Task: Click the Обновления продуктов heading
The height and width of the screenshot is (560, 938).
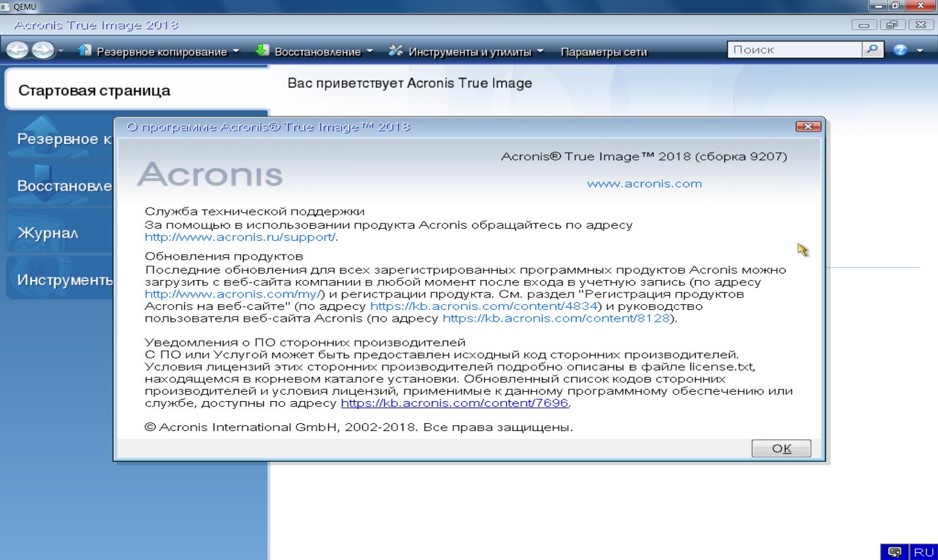Action: [224, 256]
